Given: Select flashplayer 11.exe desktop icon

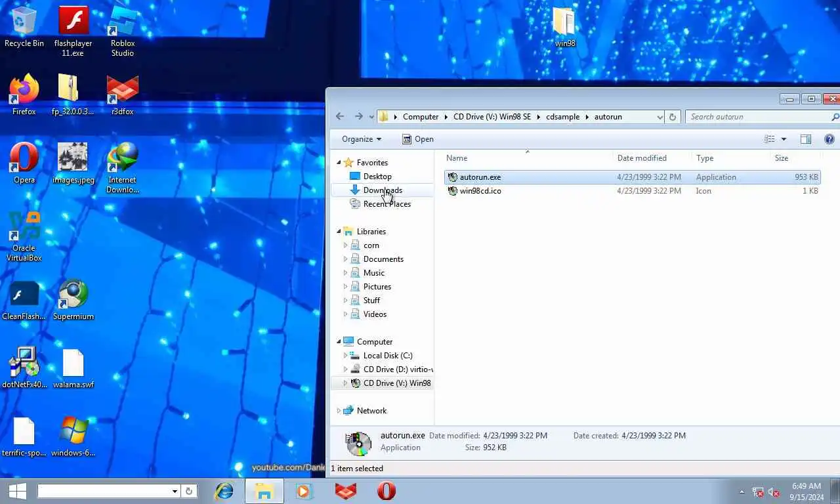Looking at the screenshot, I should click(x=73, y=31).
